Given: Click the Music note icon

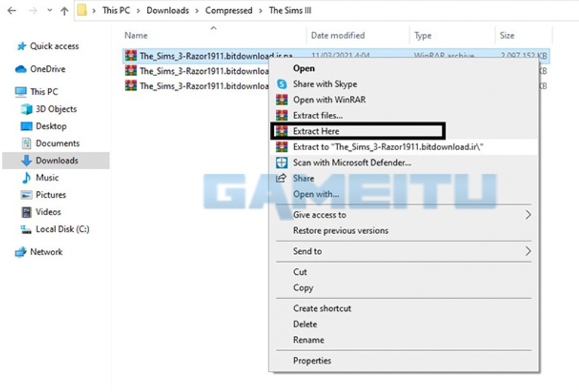Looking at the screenshot, I should click(26, 177).
